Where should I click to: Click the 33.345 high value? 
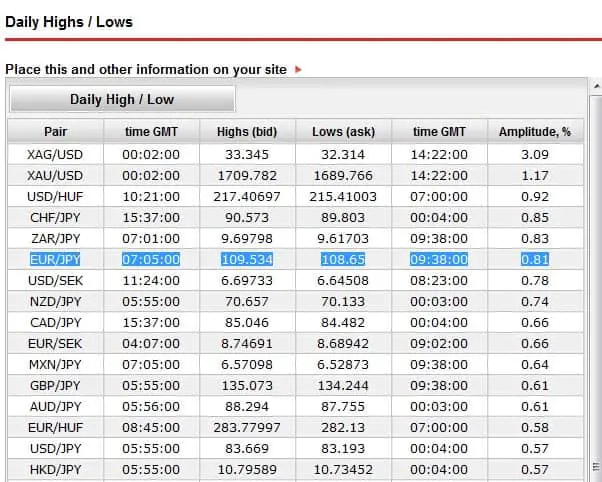tap(247, 154)
